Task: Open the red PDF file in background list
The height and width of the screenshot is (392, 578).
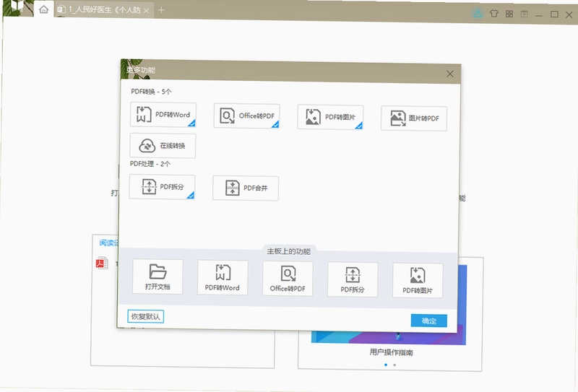Action: click(x=102, y=263)
